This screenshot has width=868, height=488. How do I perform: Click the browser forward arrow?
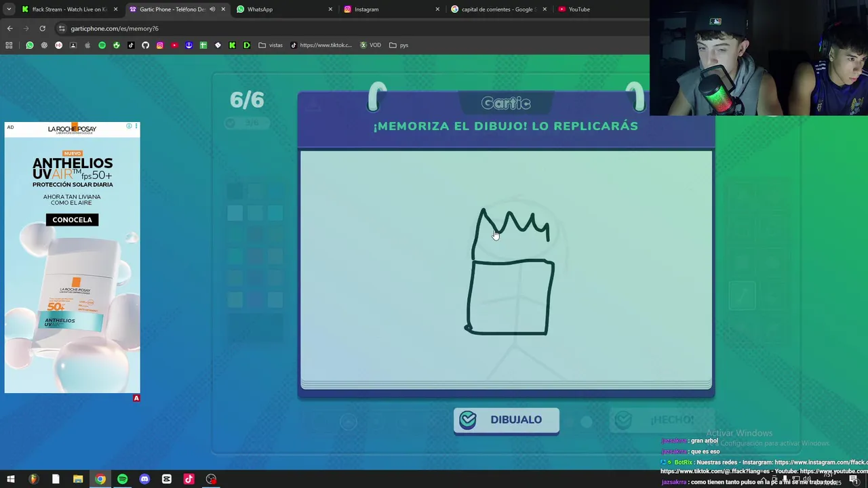tap(26, 28)
